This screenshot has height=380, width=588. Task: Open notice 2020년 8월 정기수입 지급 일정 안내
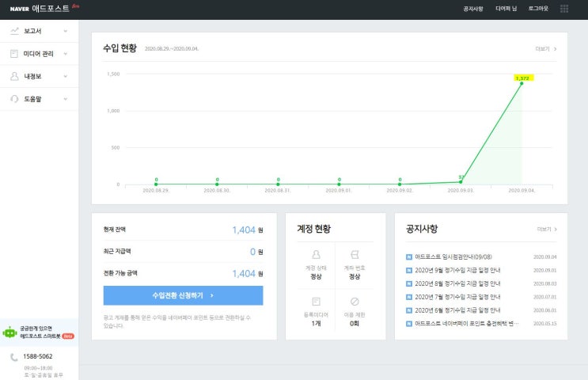point(457,283)
